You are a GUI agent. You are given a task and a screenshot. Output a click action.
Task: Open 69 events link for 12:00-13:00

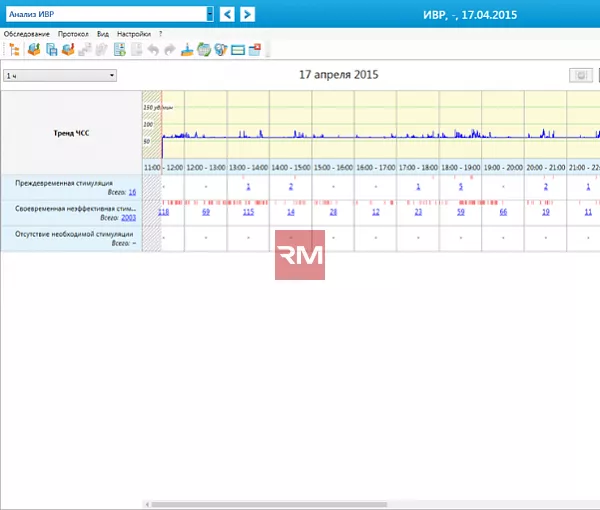coord(206,212)
